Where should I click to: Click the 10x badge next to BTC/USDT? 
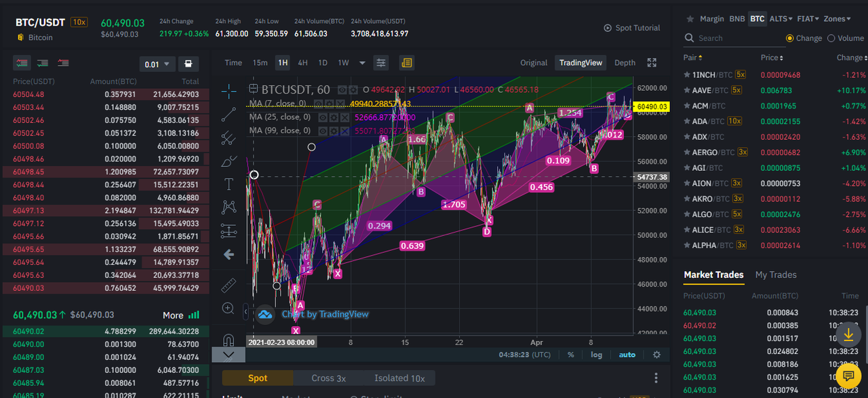click(79, 22)
